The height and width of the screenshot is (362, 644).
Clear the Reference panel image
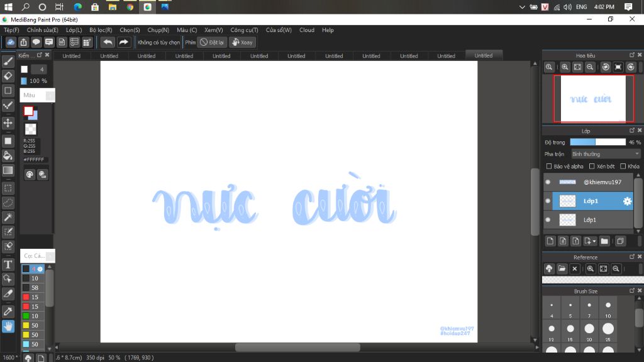click(575, 269)
